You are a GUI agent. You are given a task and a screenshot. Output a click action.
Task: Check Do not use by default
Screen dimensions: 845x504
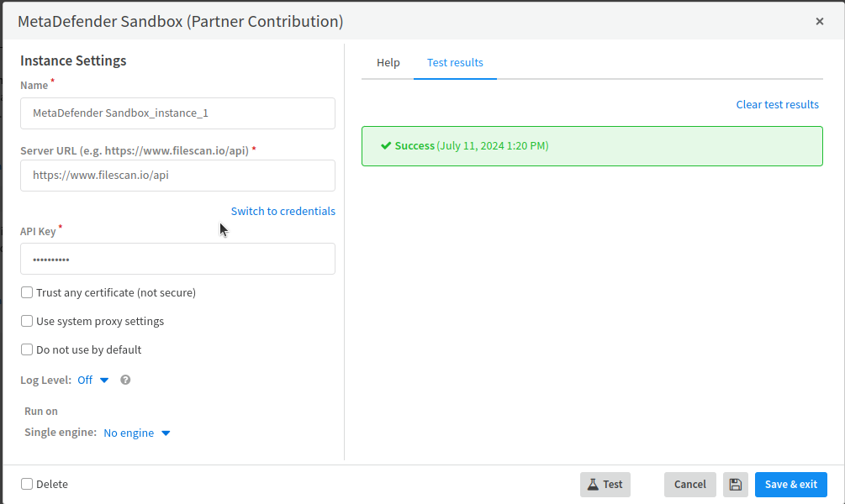[x=27, y=349]
